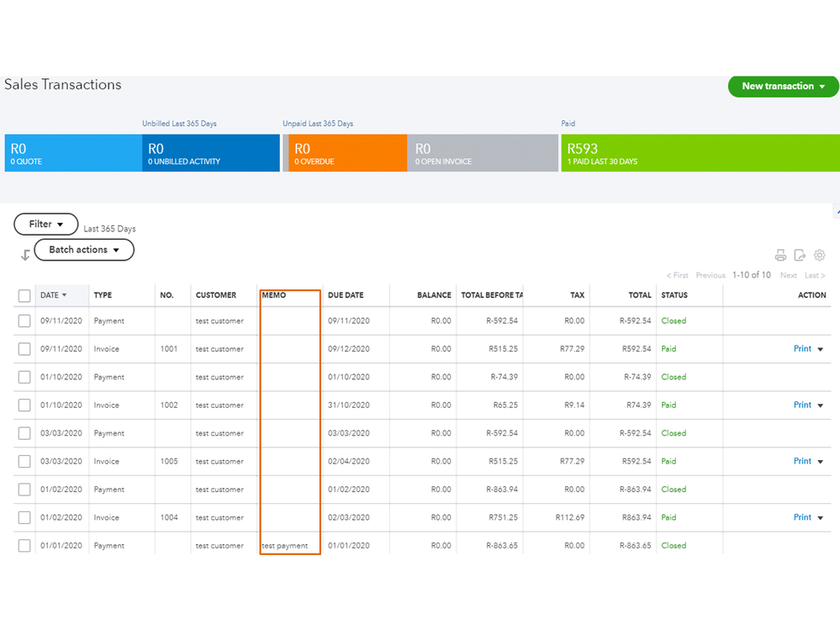Check the Invoice 1004 row checkbox
The height and width of the screenshot is (630, 840).
(24, 517)
